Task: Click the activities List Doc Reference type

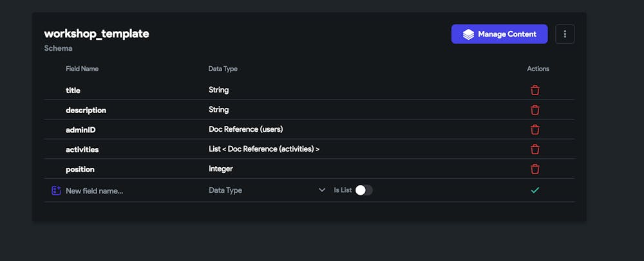Action: coord(264,149)
